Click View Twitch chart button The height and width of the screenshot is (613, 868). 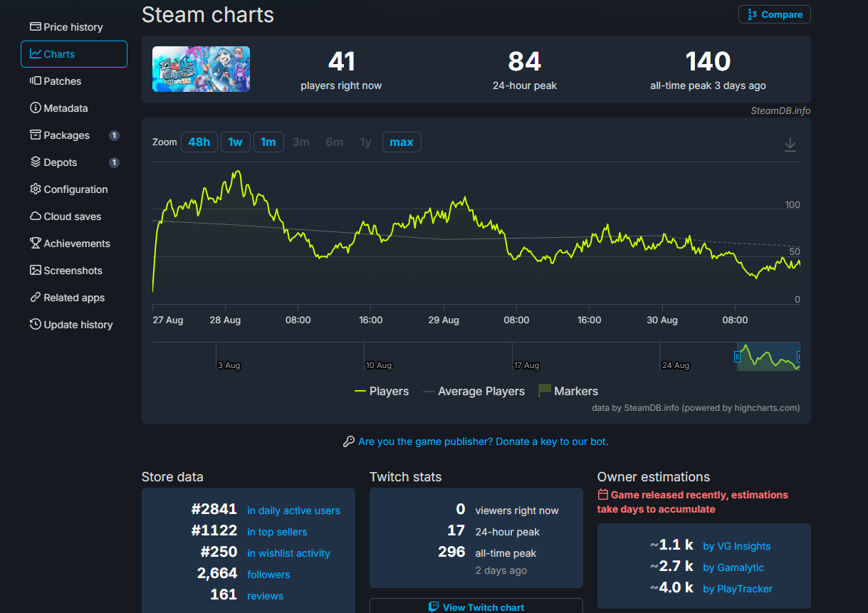coord(476,607)
